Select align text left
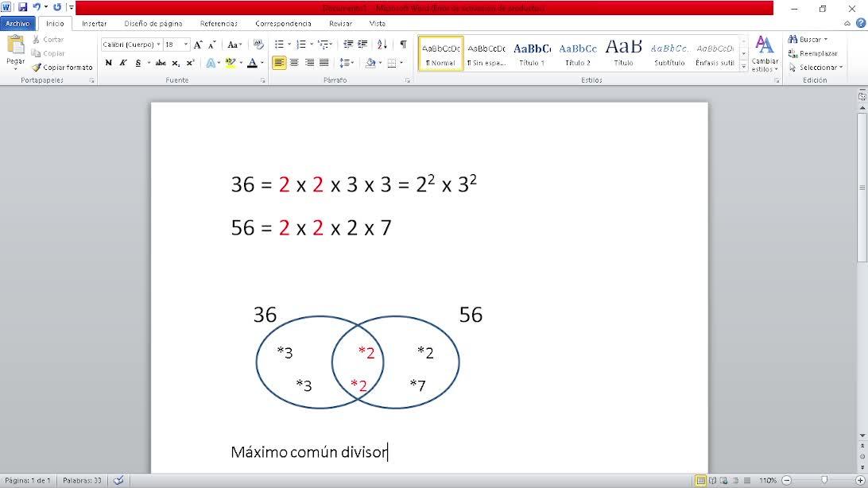The width and height of the screenshot is (868, 488). point(279,63)
